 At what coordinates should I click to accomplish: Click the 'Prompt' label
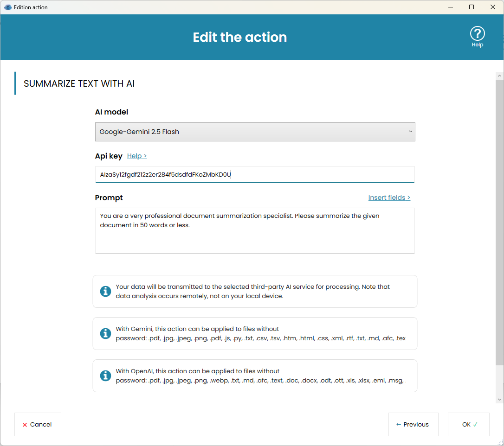(109, 198)
